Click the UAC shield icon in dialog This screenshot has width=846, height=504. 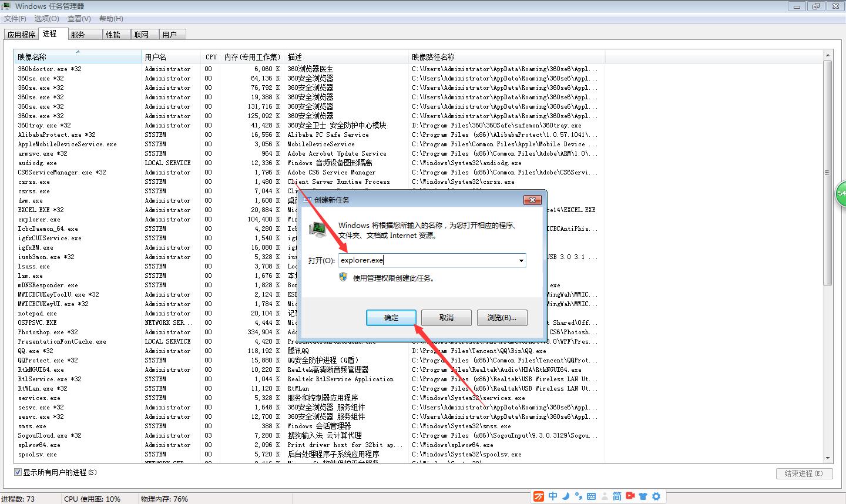pyautogui.click(x=344, y=277)
